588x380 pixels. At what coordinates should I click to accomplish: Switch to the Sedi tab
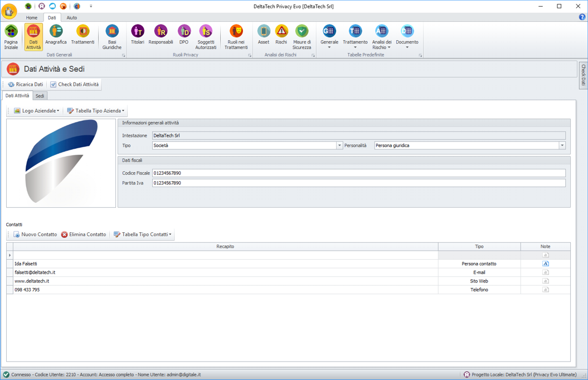coord(40,96)
